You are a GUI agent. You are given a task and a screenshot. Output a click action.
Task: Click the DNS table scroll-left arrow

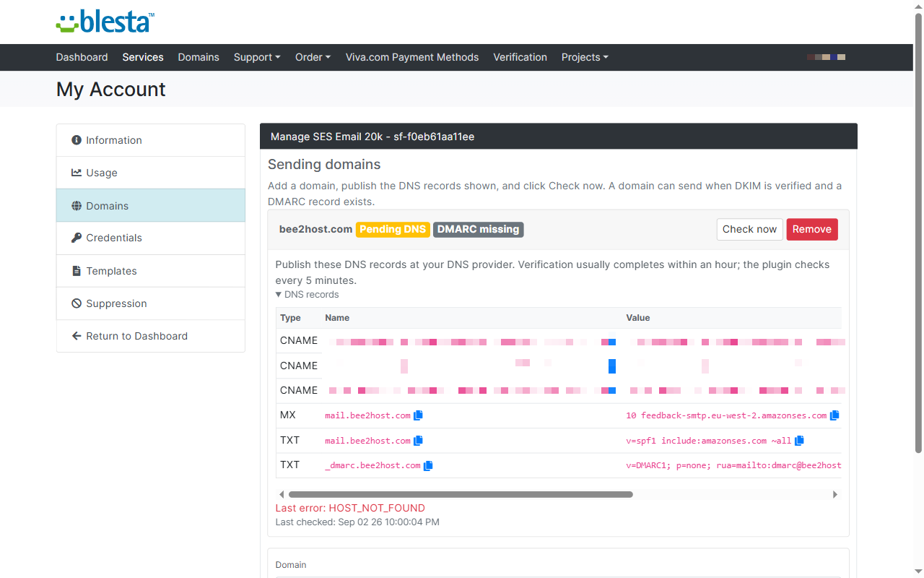282,495
